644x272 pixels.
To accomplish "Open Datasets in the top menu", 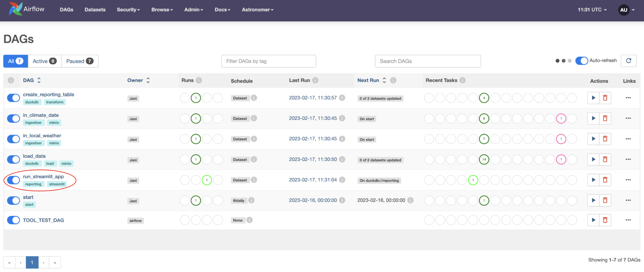I will 95,10.
